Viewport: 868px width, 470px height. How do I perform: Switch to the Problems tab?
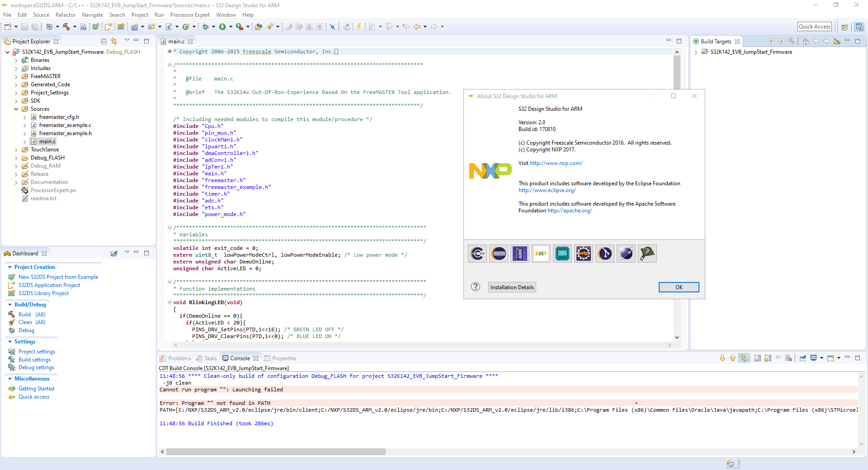(x=175, y=358)
